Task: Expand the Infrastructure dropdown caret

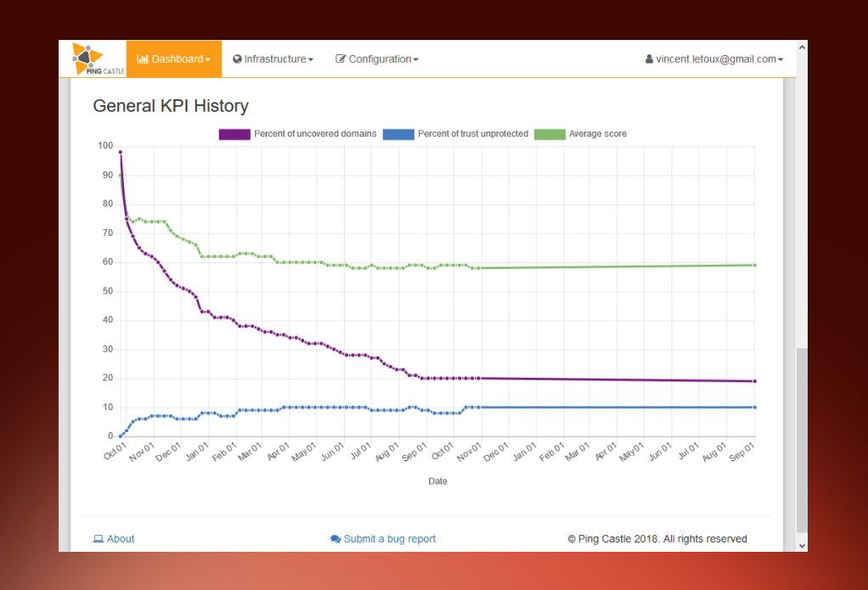Action: 311,59
